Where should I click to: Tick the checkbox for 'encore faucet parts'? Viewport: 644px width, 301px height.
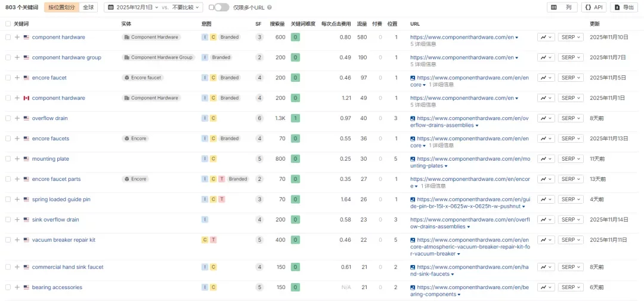[x=8, y=179]
